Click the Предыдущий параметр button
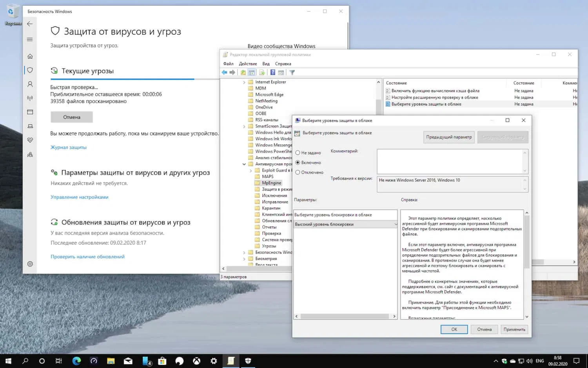Viewport: 588px width, 368px height. pyautogui.click(x=448, y=137)
